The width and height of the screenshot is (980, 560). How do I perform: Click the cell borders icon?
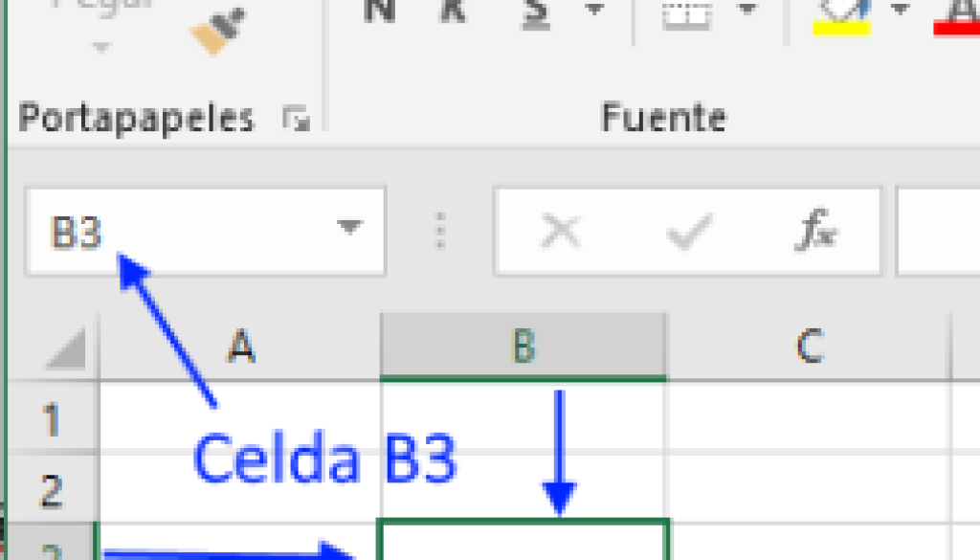tap(685, 11)
